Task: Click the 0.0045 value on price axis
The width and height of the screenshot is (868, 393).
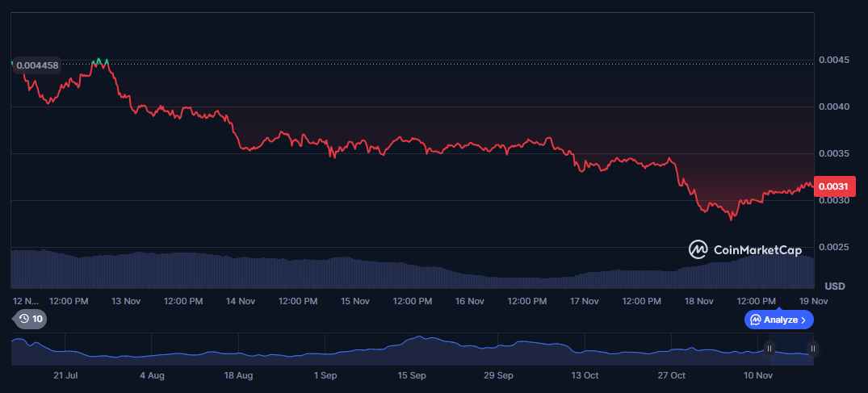Action: [x=834, y=59]
